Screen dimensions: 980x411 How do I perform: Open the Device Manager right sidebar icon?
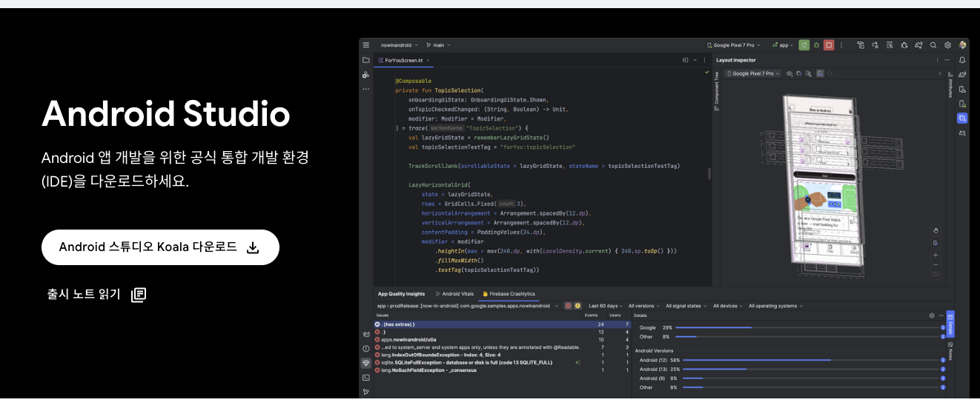click(962, 89)
